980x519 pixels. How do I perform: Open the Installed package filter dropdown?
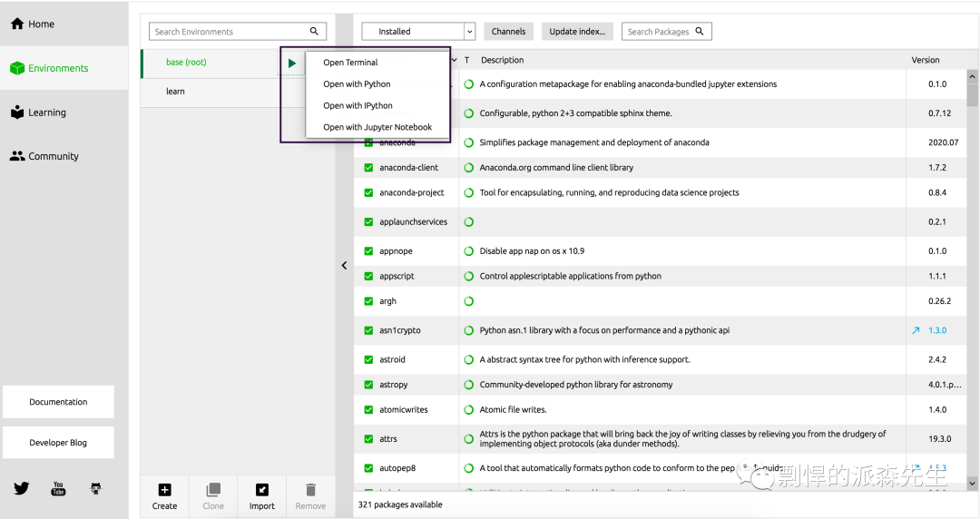418,32
